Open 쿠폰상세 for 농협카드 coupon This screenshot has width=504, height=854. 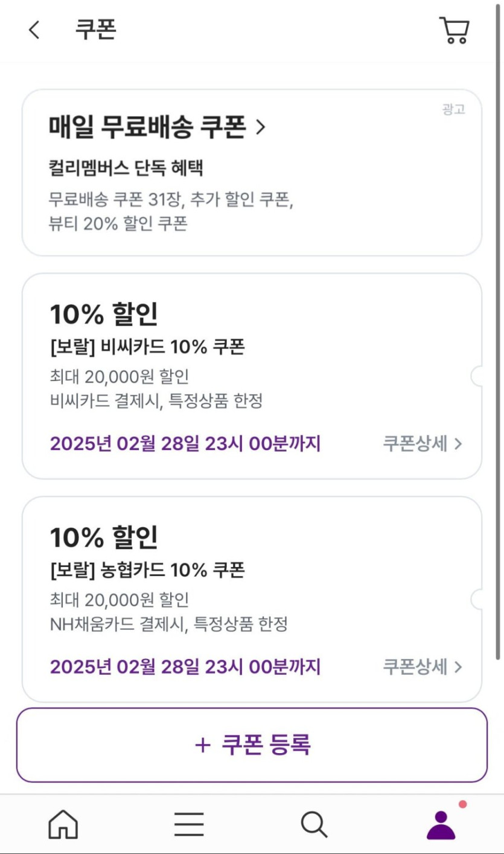415,667
